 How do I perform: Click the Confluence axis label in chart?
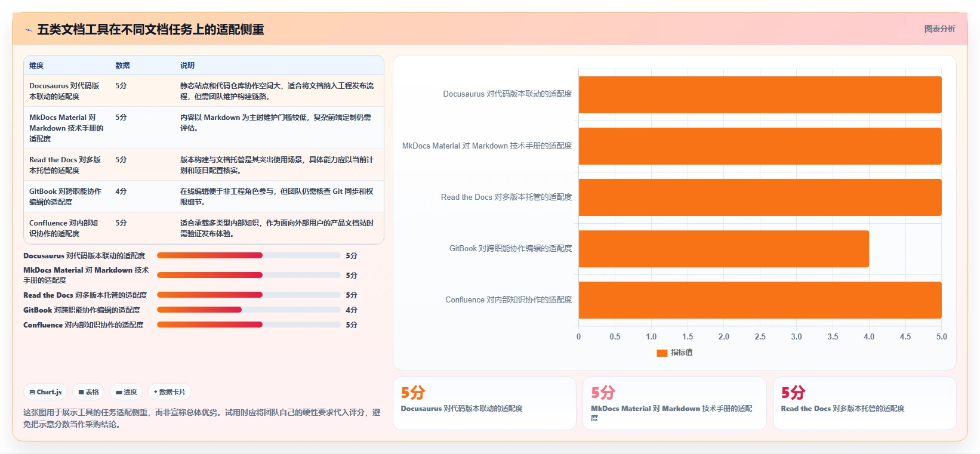(x=509, y=299)
